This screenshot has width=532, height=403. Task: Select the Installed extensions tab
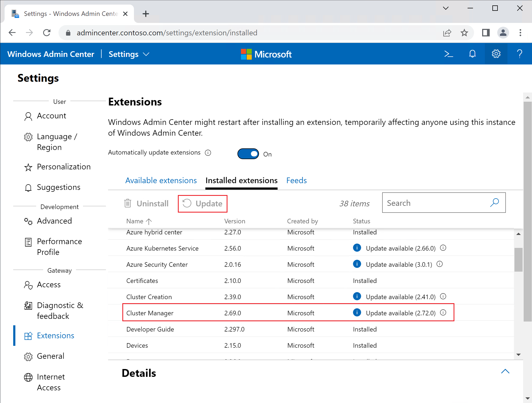(241, 180)
